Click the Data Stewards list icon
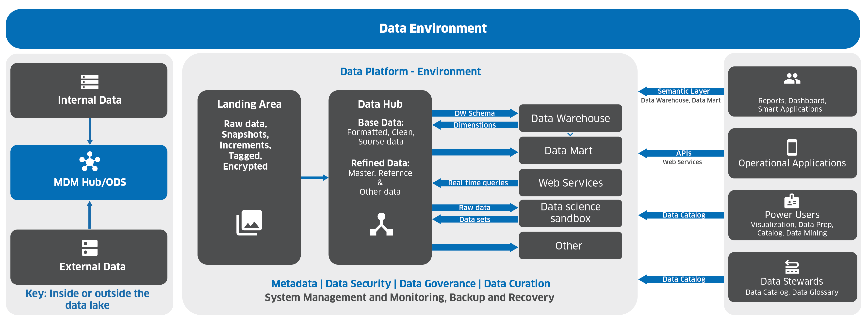868x322 pixels. (x=792, y=267)
